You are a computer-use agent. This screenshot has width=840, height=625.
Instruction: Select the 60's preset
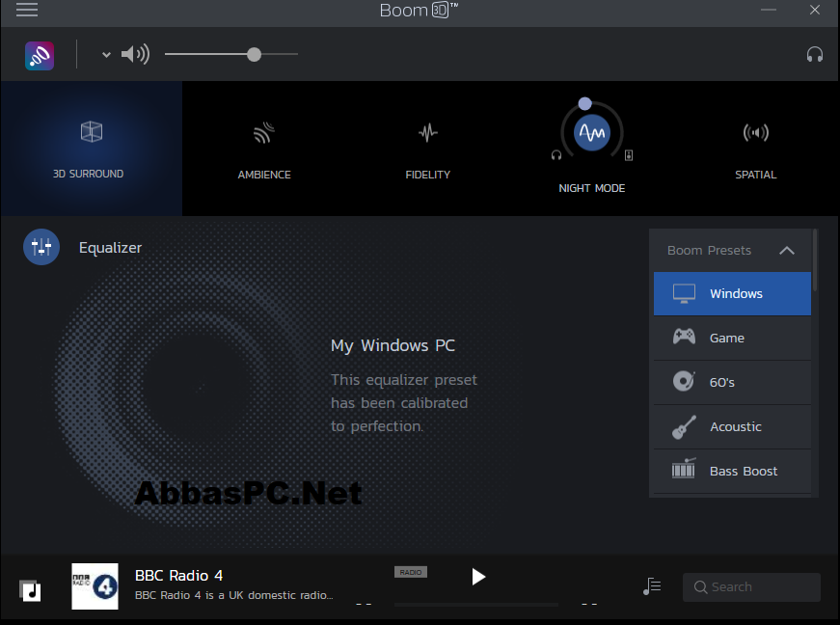(732, 382)
